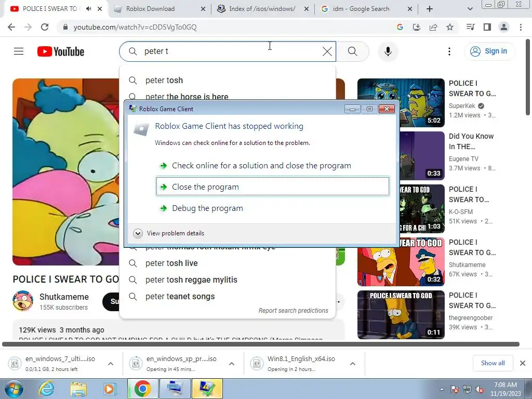Open the Shutkameme channel name link

(64, 297)
